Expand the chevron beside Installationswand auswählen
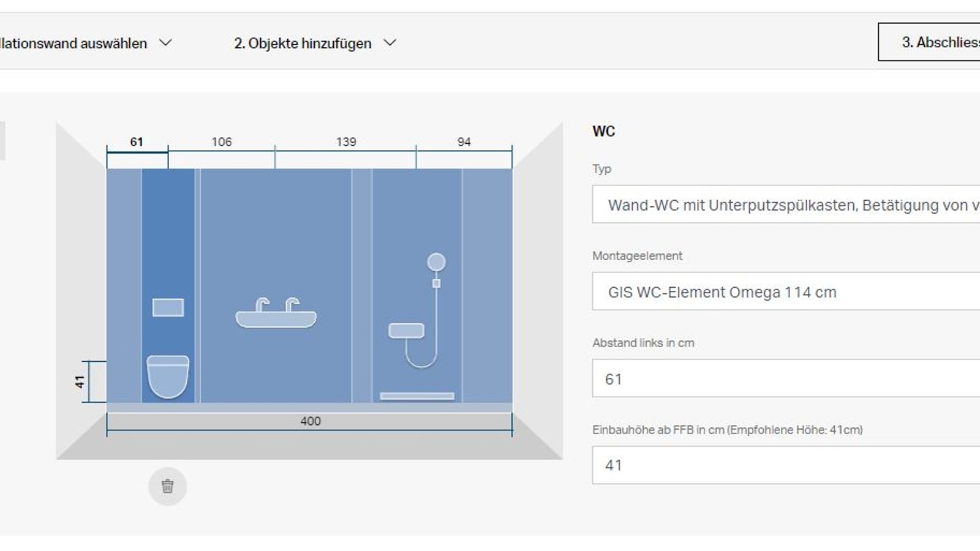The image size is (980, 551). point(165,43)
